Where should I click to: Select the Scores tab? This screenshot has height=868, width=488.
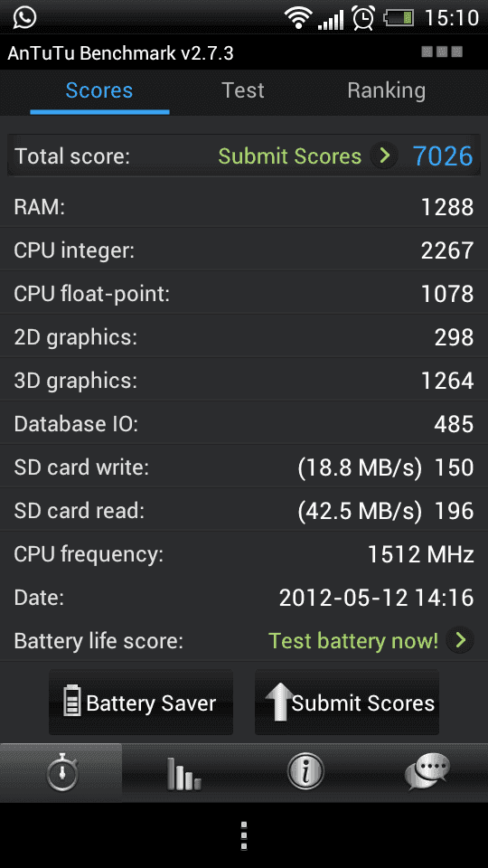(x=99, y=90)
